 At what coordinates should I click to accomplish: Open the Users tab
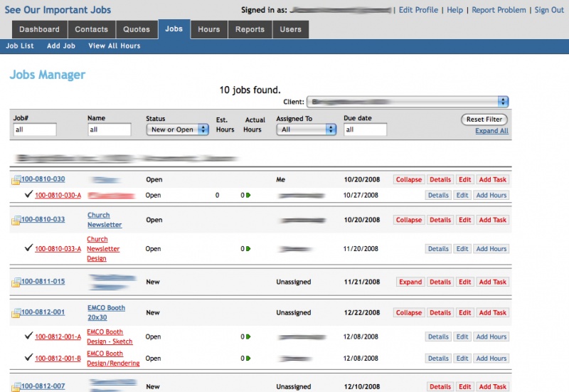[291, 29]
